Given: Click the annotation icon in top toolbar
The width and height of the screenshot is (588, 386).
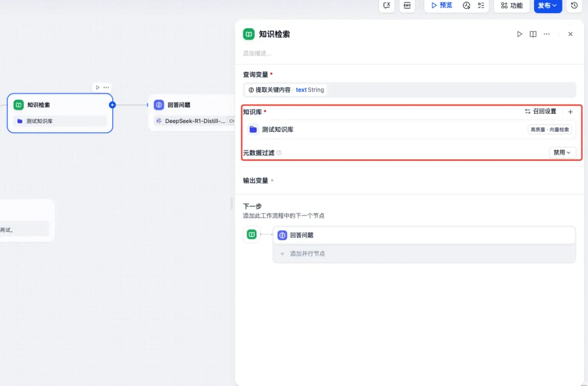Looking at the screenshot, I should click(387, 5).
